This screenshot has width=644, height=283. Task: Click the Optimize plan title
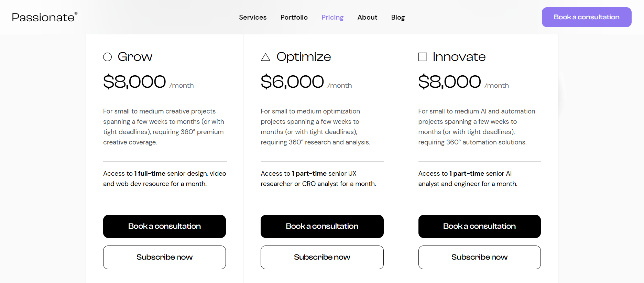(x=304, y=57)
